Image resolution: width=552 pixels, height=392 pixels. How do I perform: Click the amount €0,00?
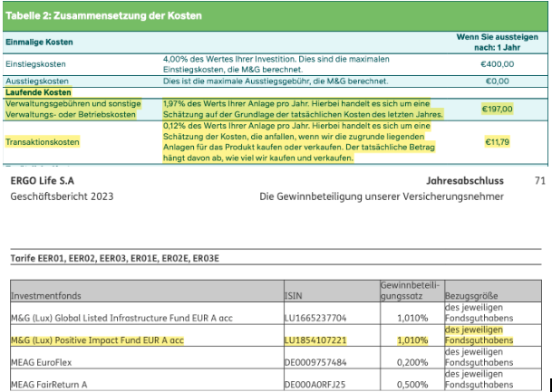(497, 81)
